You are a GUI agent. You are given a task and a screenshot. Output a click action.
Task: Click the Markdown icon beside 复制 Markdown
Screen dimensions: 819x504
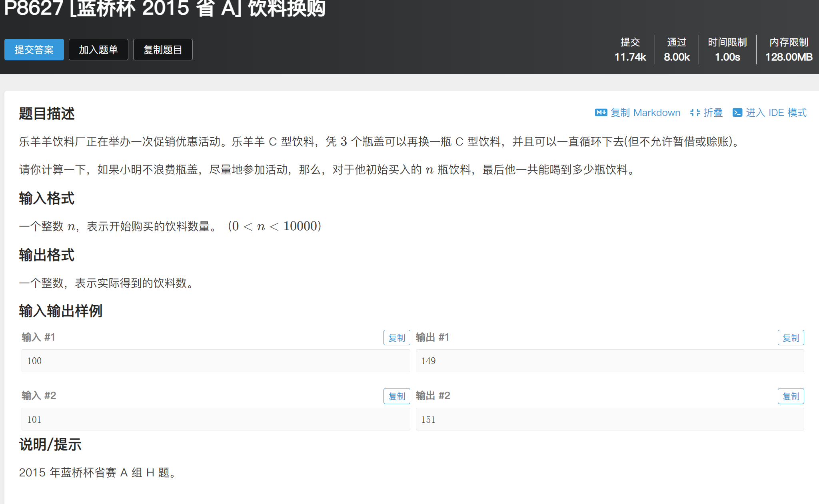601,113
